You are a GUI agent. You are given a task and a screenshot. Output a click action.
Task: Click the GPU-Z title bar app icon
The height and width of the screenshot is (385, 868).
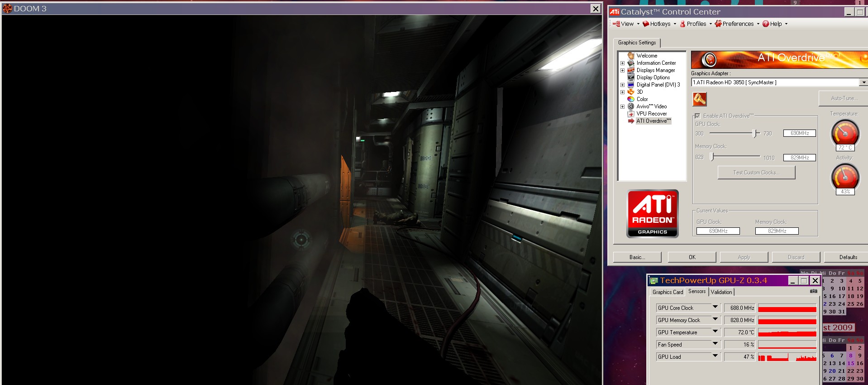(x=654, y=281)
